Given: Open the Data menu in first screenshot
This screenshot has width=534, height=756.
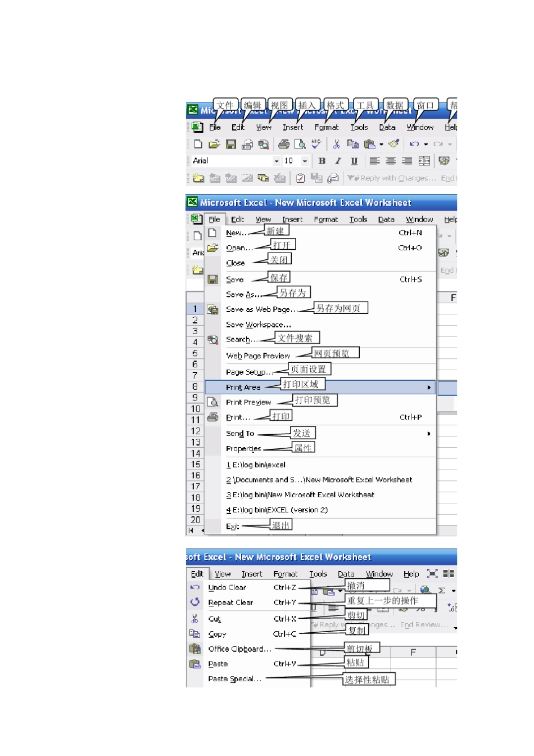Looking at the screenshot, I should (x=387, y=127).
